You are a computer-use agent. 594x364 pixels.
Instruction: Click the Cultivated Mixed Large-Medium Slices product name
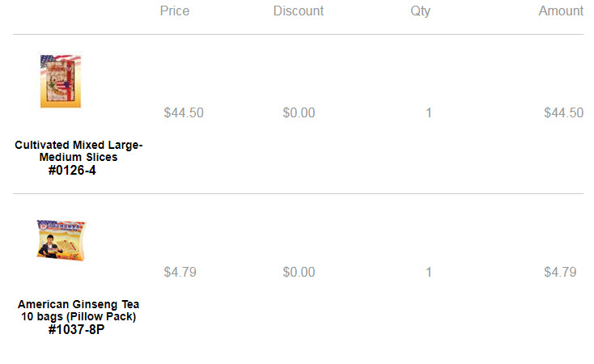pos(78,150)
